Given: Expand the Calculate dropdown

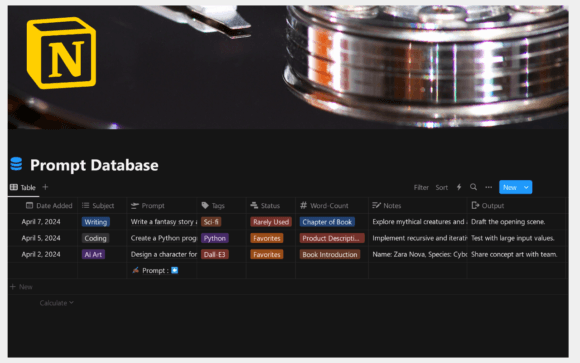Looking at the screenshot, I should point(57,303).
